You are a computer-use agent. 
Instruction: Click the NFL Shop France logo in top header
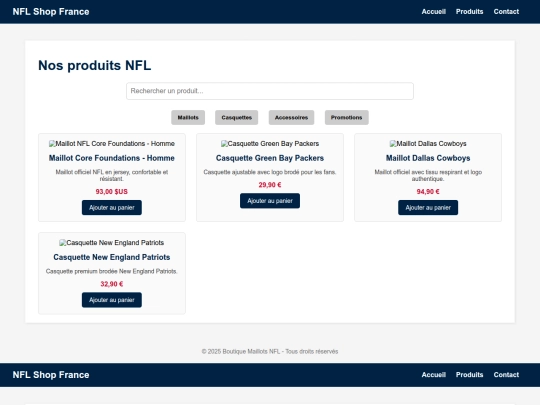click(51, 12)
